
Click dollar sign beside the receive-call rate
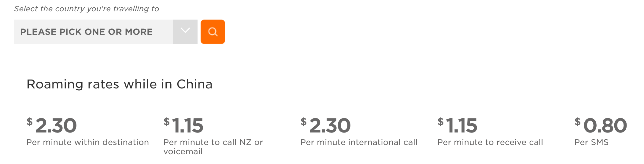point(440,122)
